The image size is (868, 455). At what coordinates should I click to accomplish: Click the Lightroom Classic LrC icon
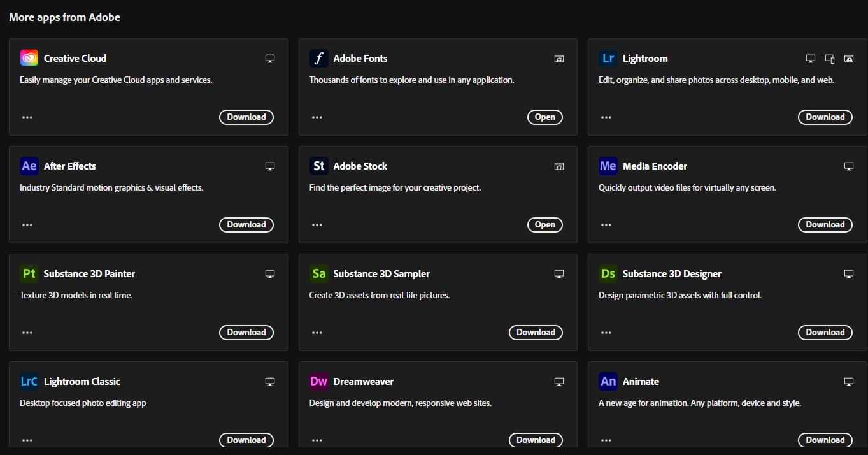29,381
